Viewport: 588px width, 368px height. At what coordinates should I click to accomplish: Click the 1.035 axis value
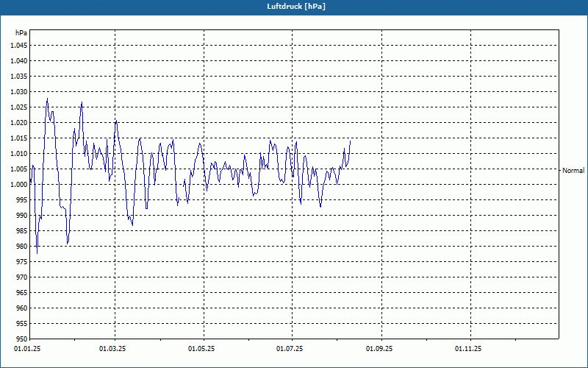tap(19, 77)
